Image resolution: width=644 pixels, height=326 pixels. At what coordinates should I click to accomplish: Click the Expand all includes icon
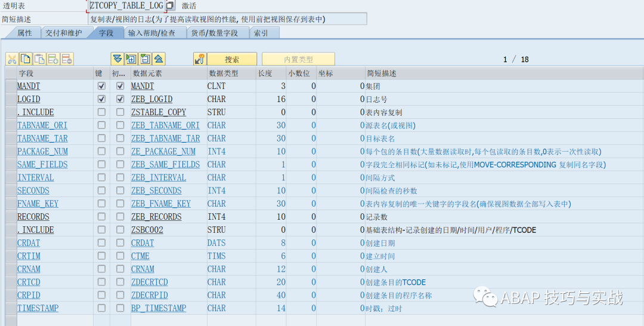117,59
